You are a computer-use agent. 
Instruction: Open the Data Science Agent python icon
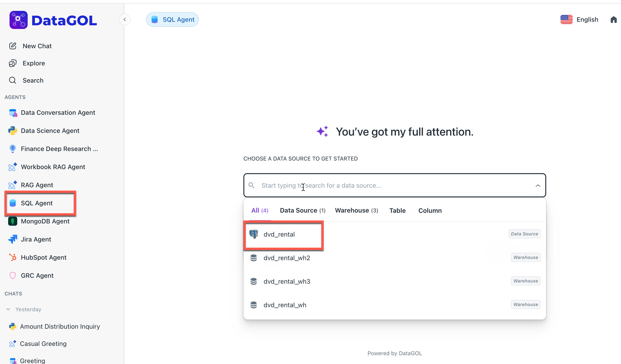pos(12,131)
